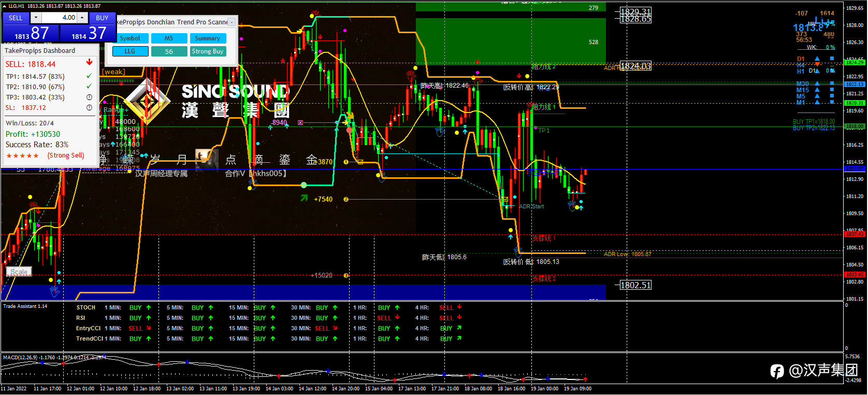Click the red down arrow beside SELL: 1818.44
The height and width of the screenshot is (395, 868).
[x=89, y=62]
